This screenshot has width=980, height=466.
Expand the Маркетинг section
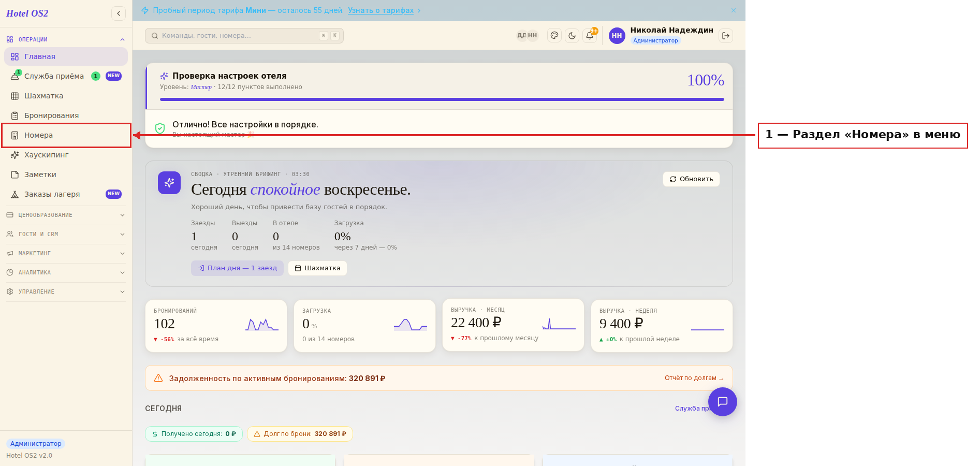[66, 253]
